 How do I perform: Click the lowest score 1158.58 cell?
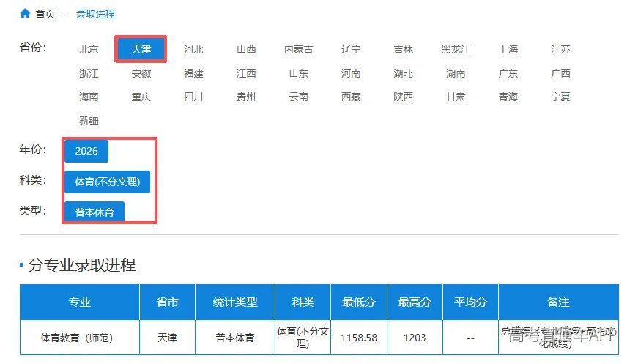[x=359, y=338]
